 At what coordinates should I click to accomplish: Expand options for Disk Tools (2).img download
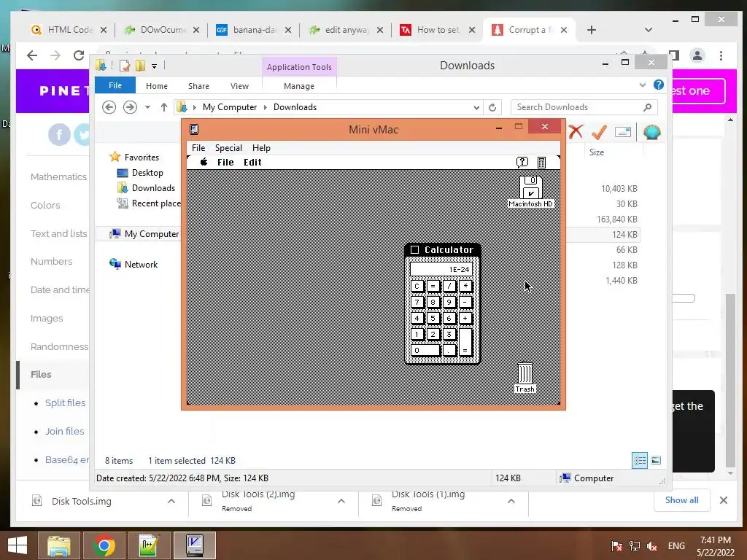click(x=341, y=501)
